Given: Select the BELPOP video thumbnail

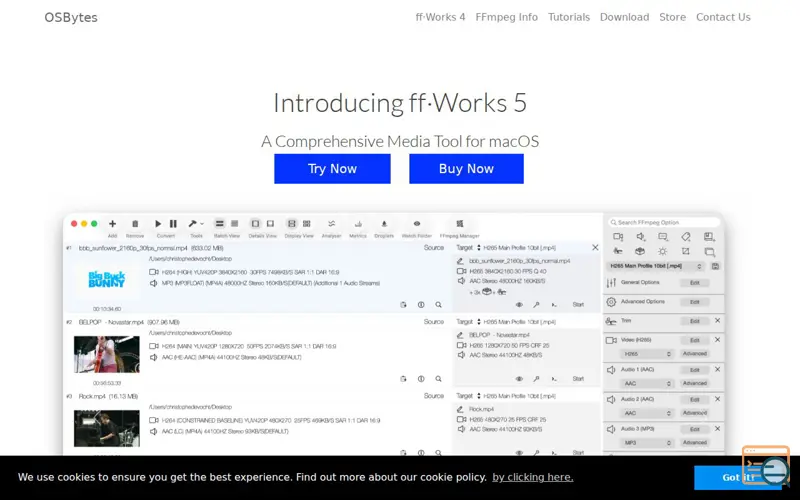Looking at the screenshot, I should pyautogui.click(x=107, y=354).
